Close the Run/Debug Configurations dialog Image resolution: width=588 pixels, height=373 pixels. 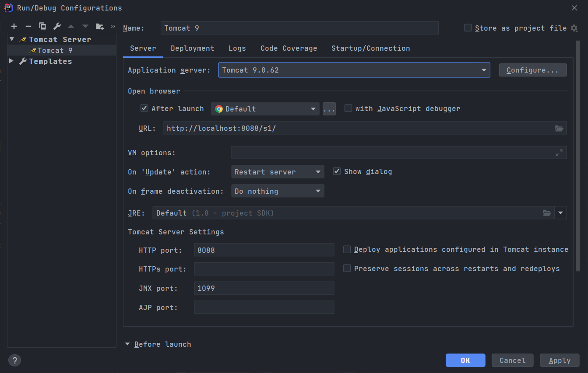tap(574, 8)
